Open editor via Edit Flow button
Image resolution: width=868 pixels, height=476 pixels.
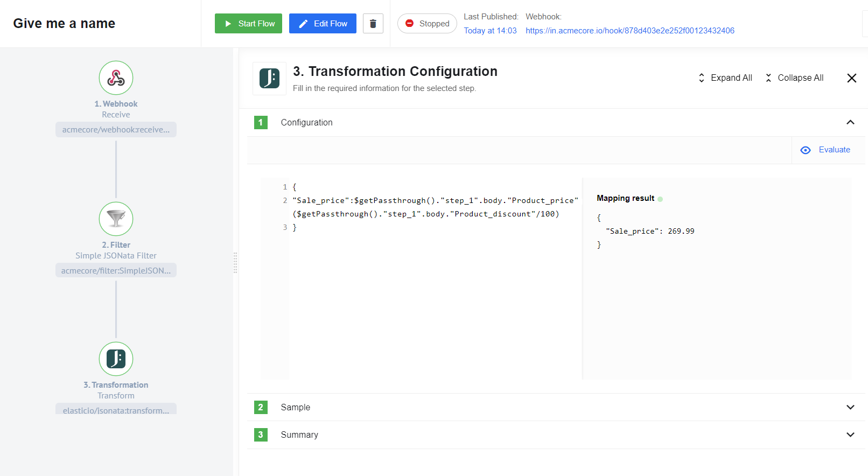tap(323, 23)
